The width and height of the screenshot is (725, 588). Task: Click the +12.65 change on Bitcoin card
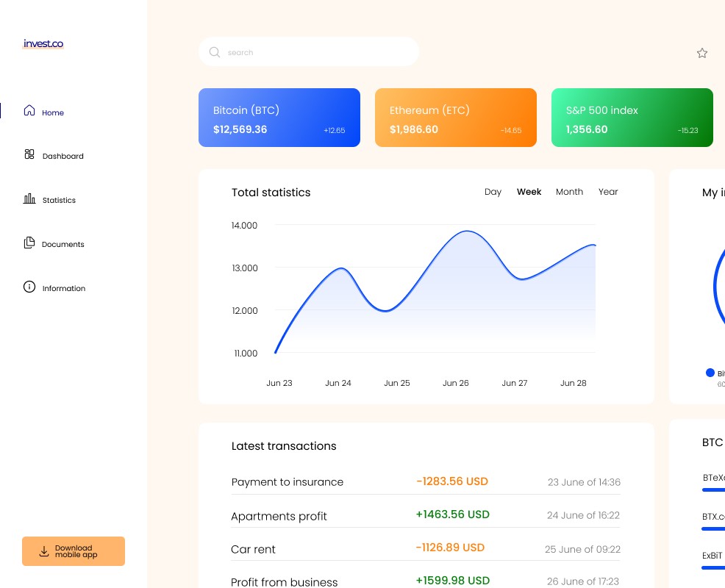(335, 130)
